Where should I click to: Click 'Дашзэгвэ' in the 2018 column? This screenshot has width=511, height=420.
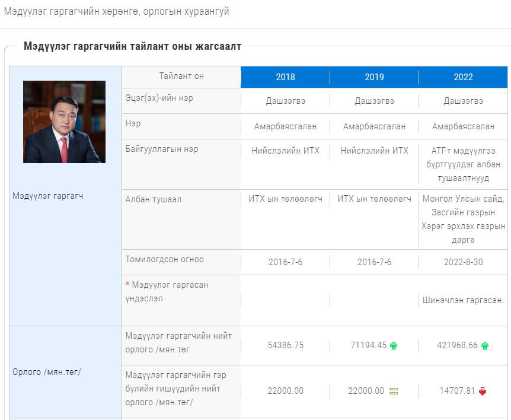pos(286,101)
